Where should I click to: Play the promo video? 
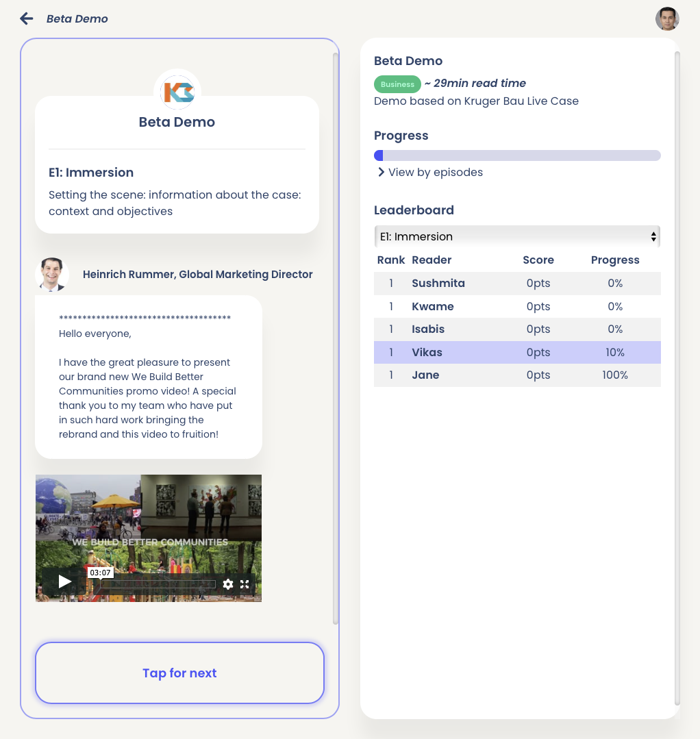coord(65,582)
